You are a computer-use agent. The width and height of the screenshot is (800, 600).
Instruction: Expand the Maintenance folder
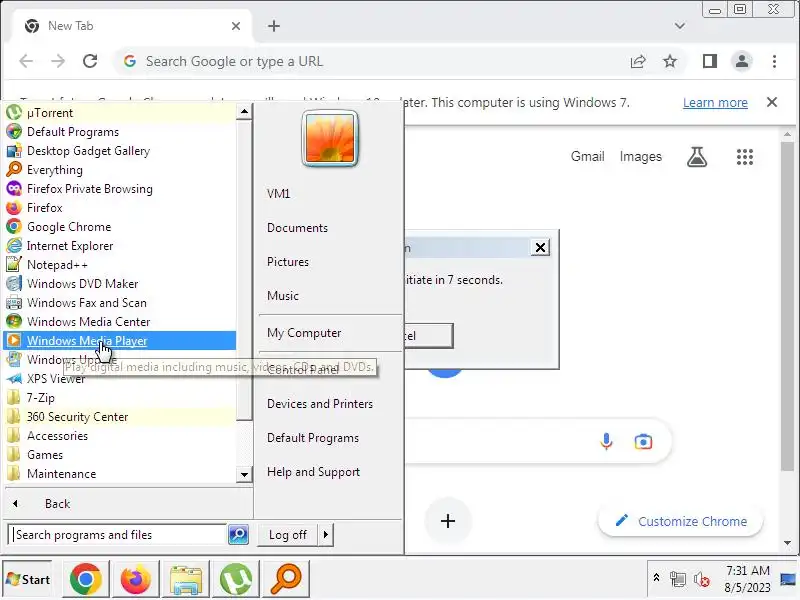coord(120,473)
